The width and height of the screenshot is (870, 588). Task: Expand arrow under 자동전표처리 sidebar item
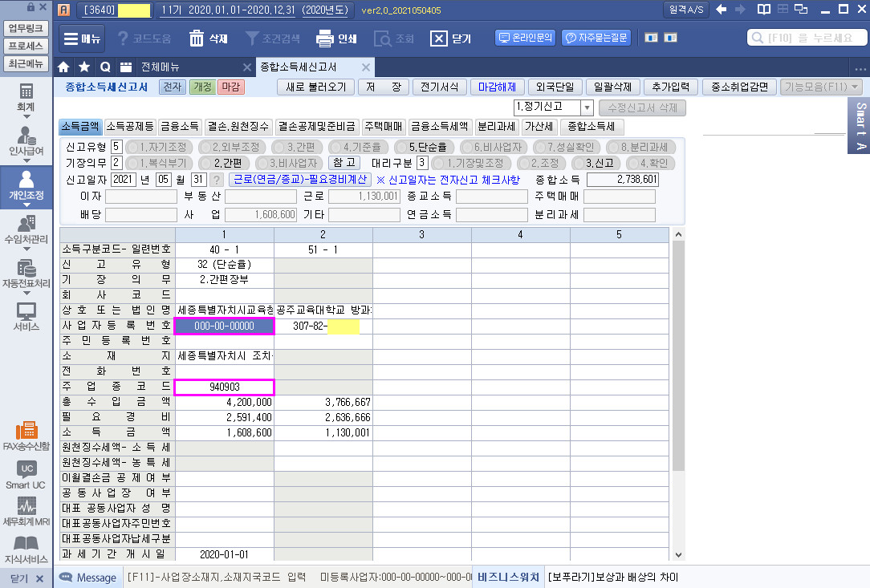click(26, 294)
